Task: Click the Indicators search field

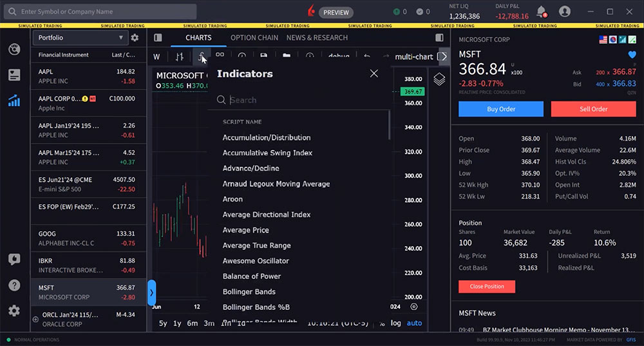Action: coord(303,100)
